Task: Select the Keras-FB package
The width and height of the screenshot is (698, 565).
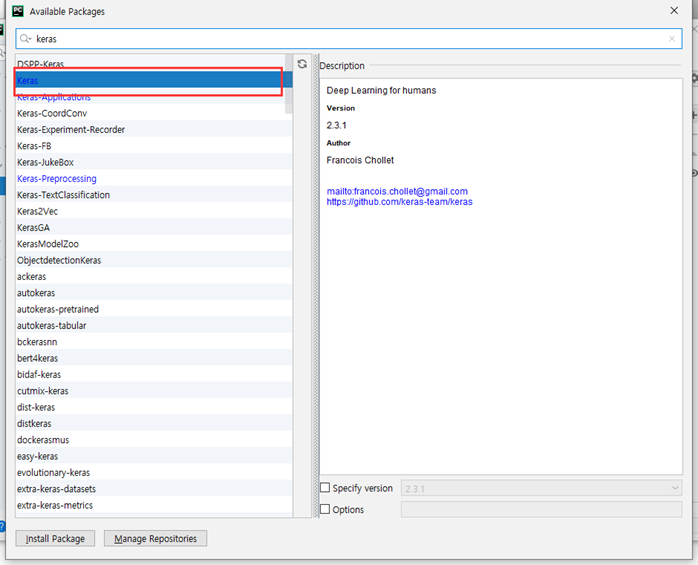Action: tap(154, 146)
